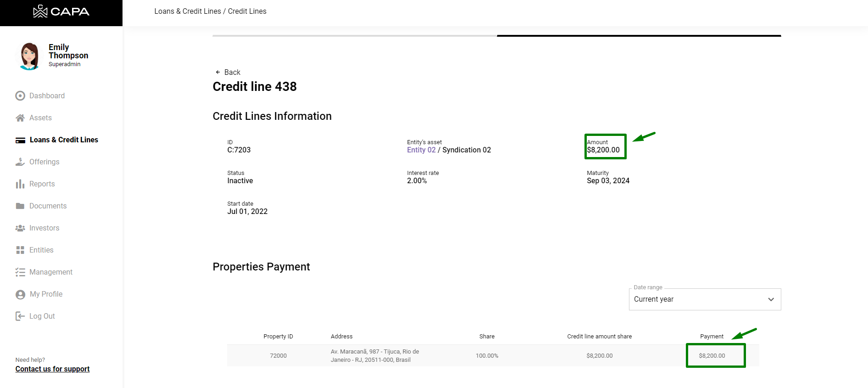The width and height of the screenshot is (868, 388).
Task: Click the Entities grid icon
Action: coord(20,250)
